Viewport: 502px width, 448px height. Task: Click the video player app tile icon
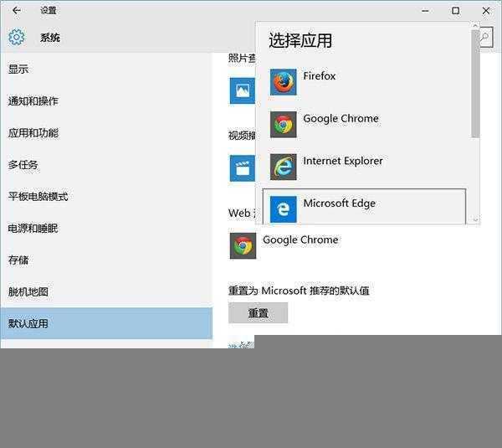coord(243,168)
